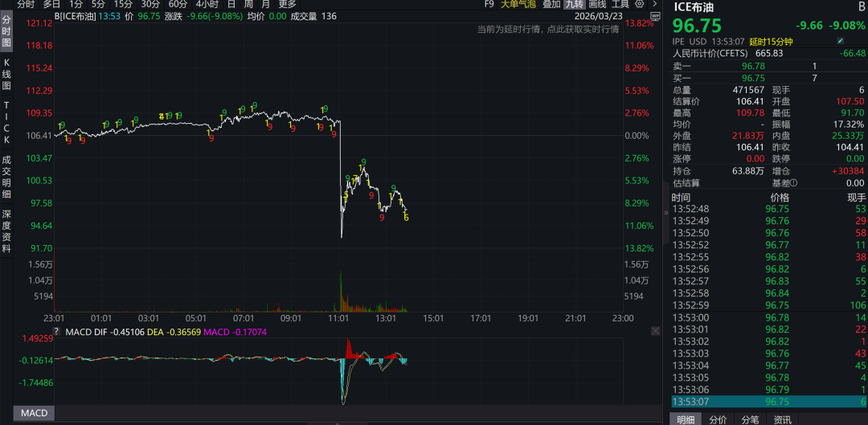Click the B badge beside ICE布油 title

(x=862, y=7)
